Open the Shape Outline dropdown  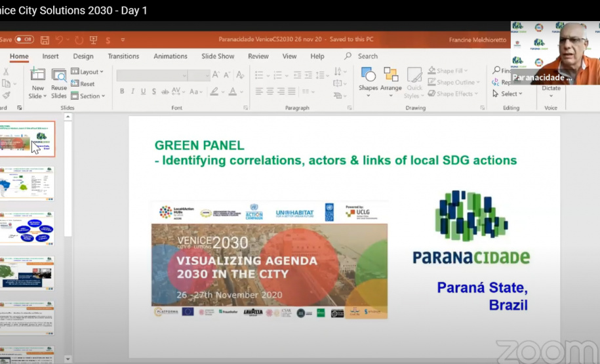(454, 82)
